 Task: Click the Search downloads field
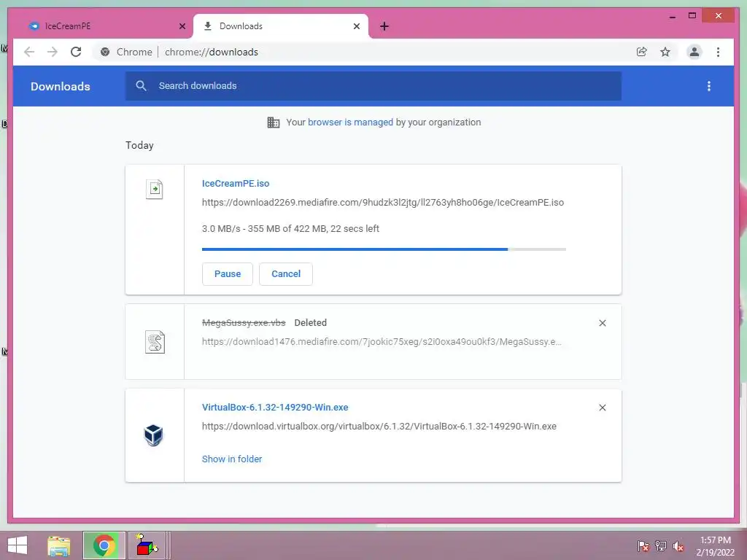pos(373,86)
